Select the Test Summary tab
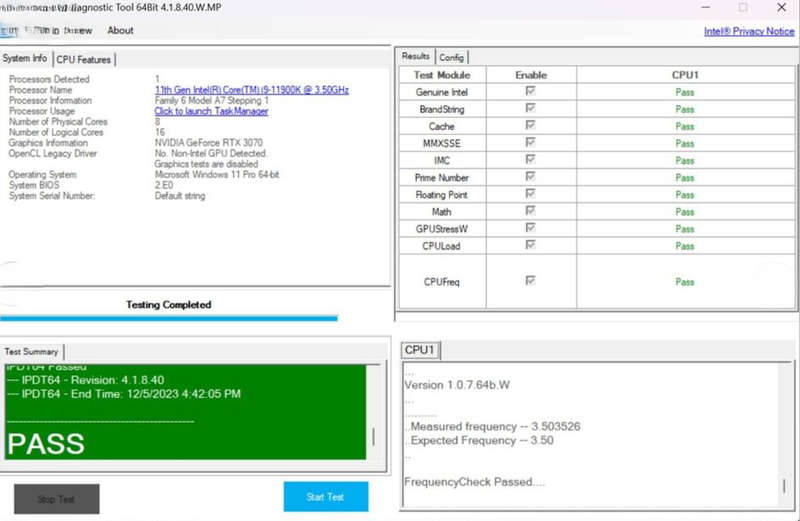Screen dimensions: 800x521 pos(32,352)
